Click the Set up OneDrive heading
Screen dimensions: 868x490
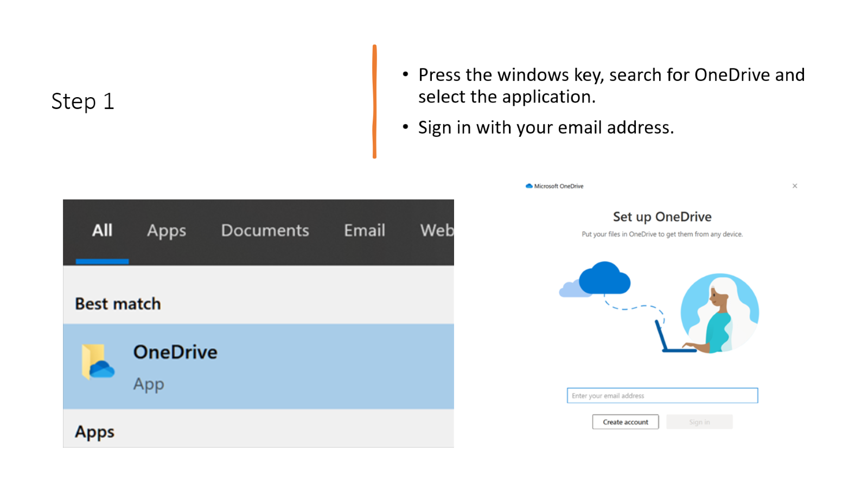point(662,217)
